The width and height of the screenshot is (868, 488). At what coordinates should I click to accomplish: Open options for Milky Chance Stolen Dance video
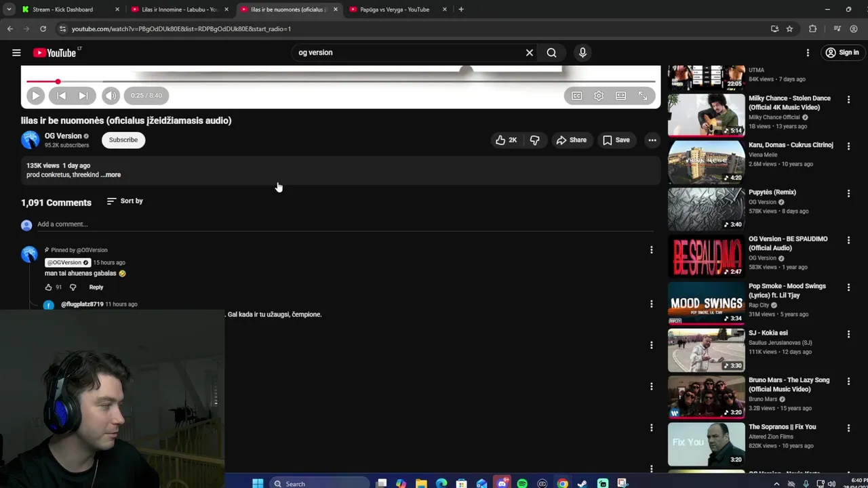click(848, 100)
